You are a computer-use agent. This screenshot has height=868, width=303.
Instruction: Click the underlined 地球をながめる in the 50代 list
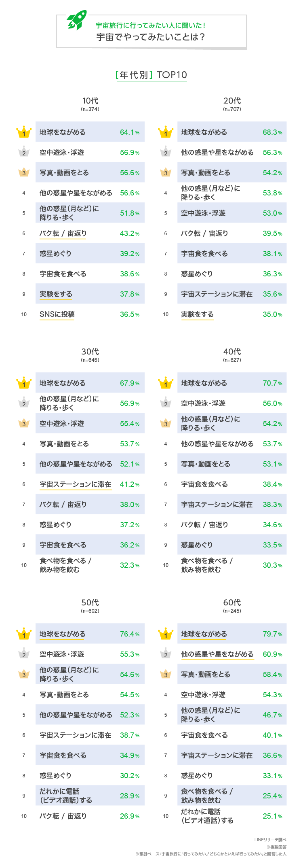[62, 634]
